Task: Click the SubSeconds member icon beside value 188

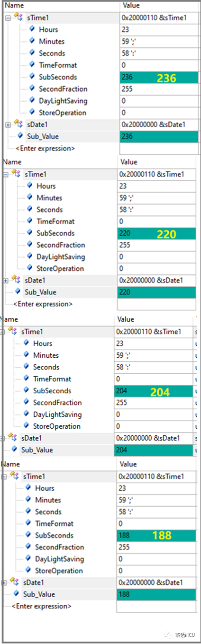Action: 28,535
